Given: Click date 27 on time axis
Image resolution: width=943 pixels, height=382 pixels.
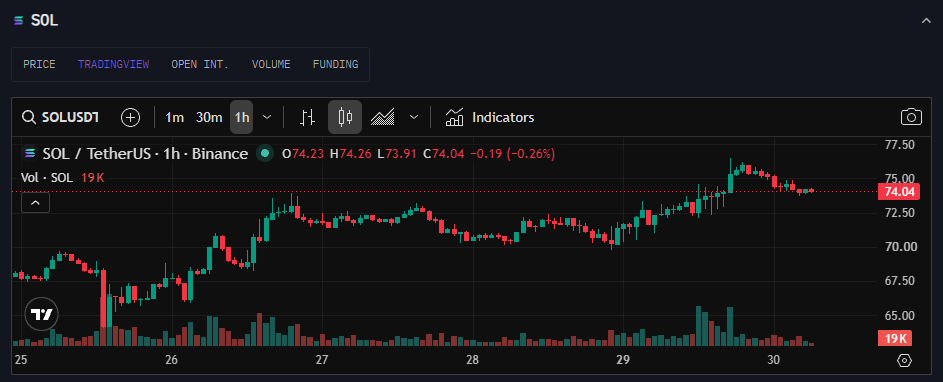Looking at the screenshot, I should 322,360.
